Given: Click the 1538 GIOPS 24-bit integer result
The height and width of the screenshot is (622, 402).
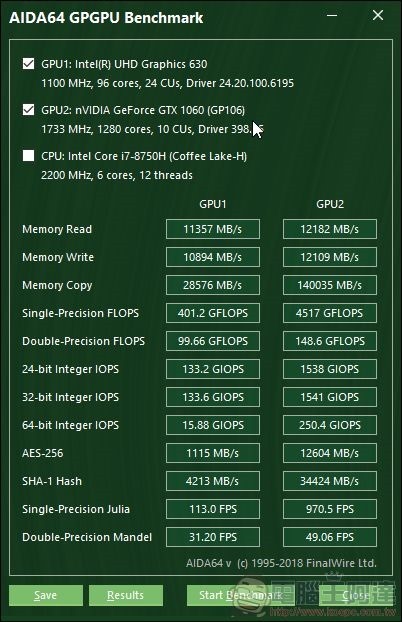Looking at the screenshot, I should click(330, 369).
